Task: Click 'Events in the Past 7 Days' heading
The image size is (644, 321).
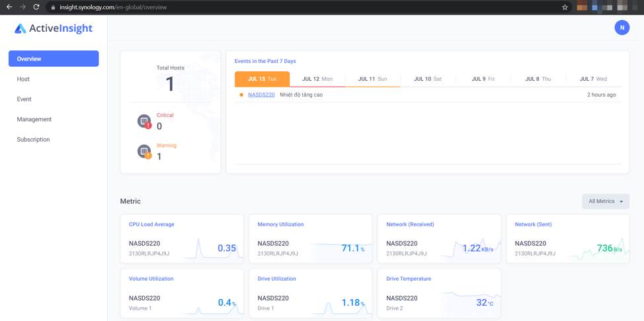Action: (x=265, y=62)
